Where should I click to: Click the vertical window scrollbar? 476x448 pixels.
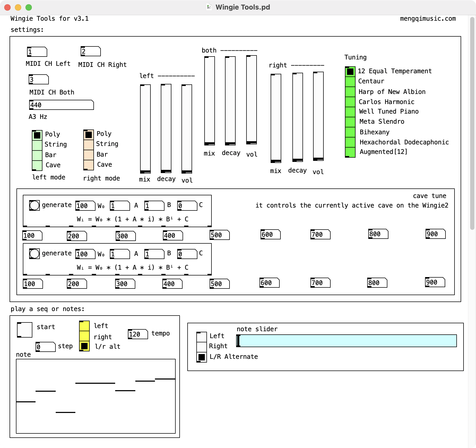click(x=472, y=123)
